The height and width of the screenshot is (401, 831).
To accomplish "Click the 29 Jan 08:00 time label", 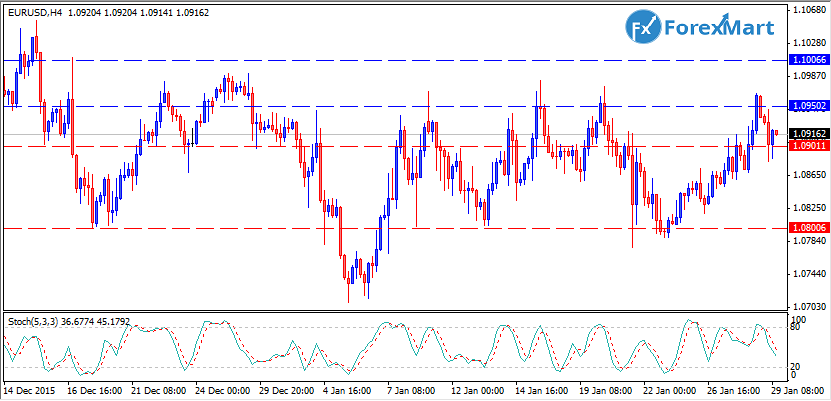I will click(797, 391).
